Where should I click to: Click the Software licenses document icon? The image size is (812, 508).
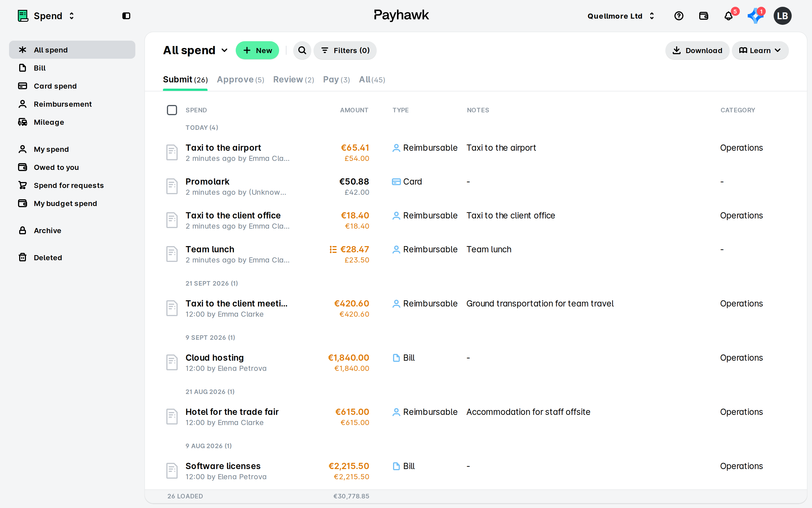[172, 471]
